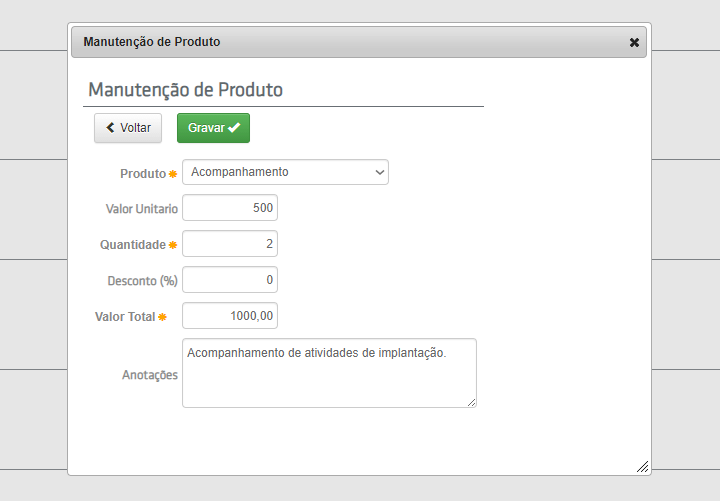Click the required asterisk beside Produto
This screenshot has height=501, width=720.
point(173,174)
